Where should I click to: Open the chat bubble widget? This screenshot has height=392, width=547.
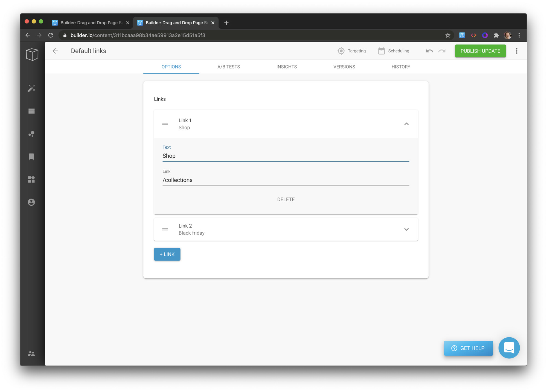(509, 348)
